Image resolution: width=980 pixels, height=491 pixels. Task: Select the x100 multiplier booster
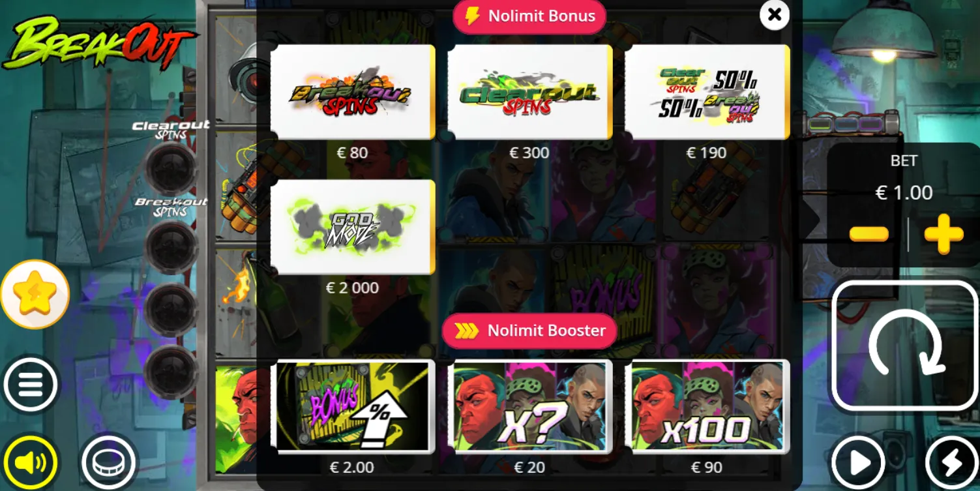pyautogui.click(x=707, y=406)
